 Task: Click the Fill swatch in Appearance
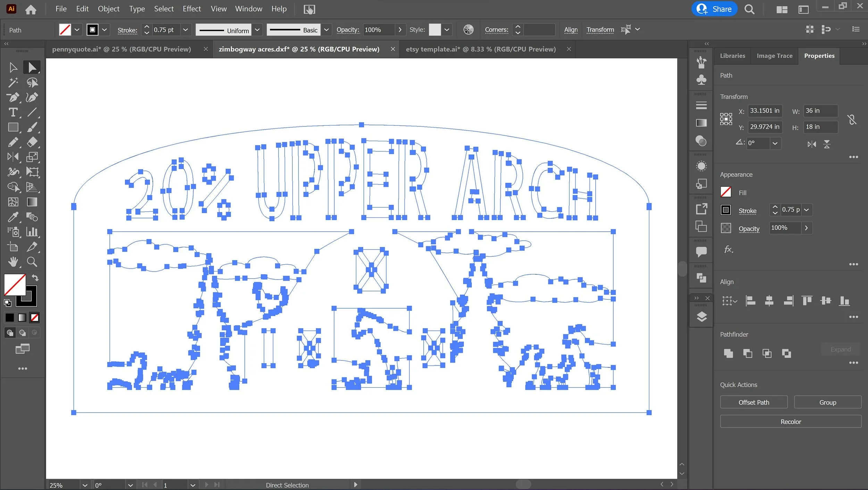click(726, 192)
